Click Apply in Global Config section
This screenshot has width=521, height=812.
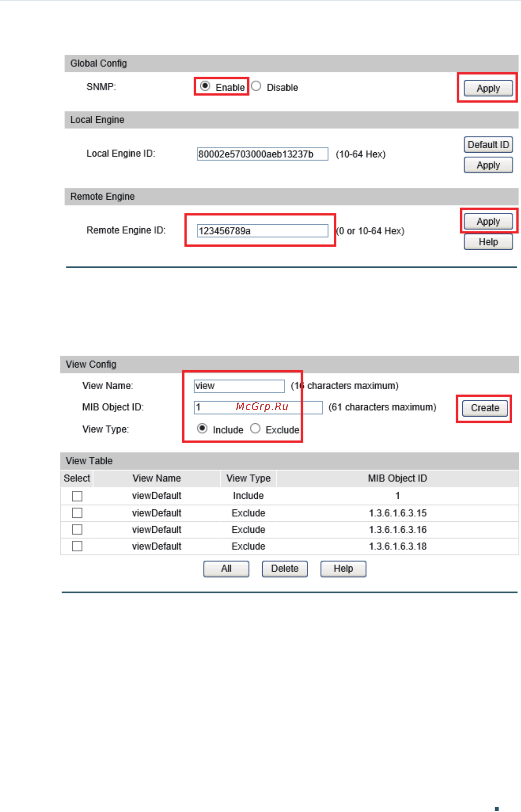coord(488,88)
